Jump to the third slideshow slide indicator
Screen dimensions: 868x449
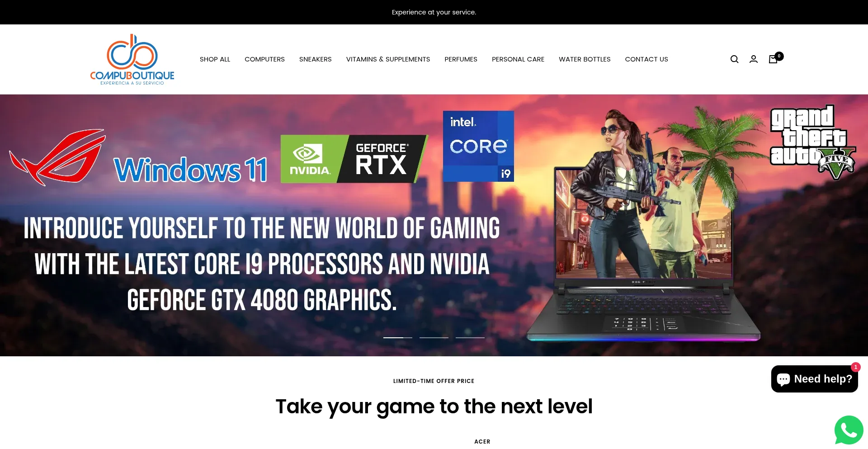point(470,337)
